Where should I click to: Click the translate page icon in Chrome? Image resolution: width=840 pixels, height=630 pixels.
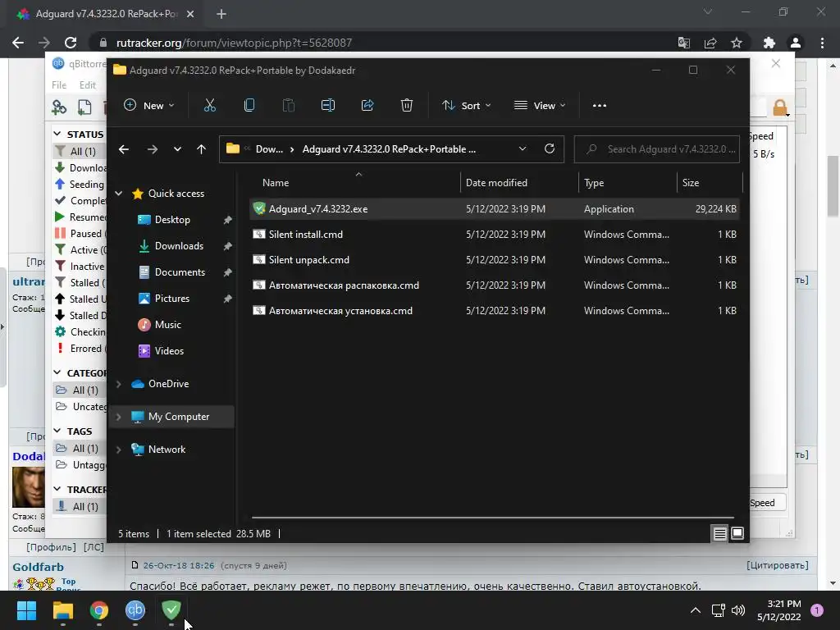pyautogui.click(x=684, y=43)
